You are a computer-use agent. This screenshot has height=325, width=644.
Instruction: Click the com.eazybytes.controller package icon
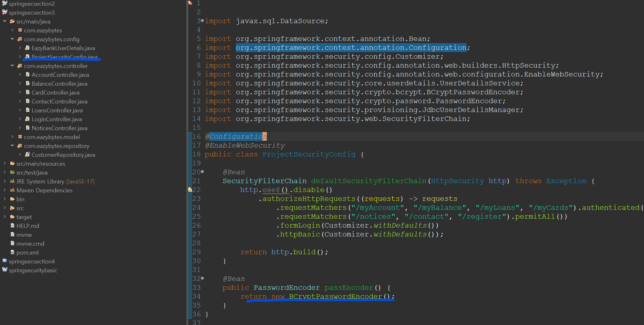pos(20,66)
